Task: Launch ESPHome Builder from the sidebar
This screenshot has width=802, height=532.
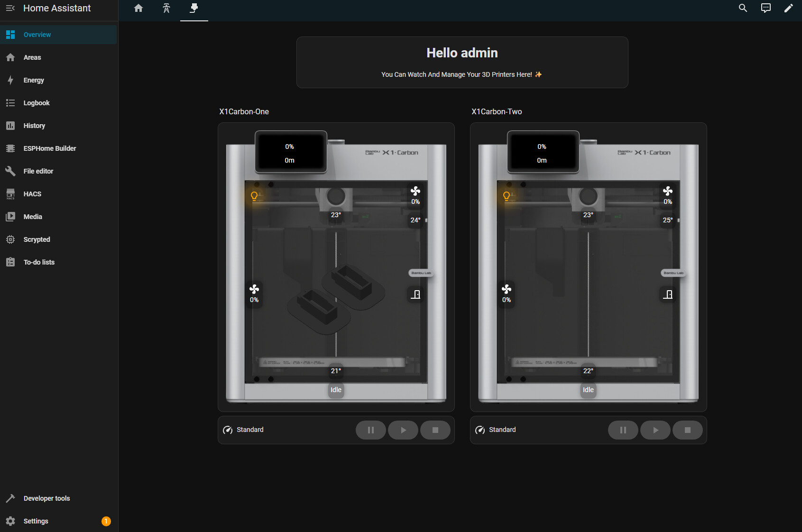Action: coord(58,148)
